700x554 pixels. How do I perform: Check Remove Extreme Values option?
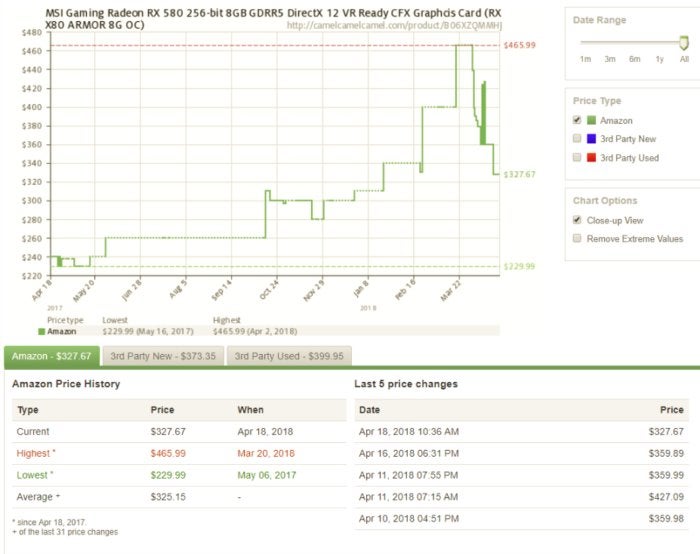pos(577,238)
